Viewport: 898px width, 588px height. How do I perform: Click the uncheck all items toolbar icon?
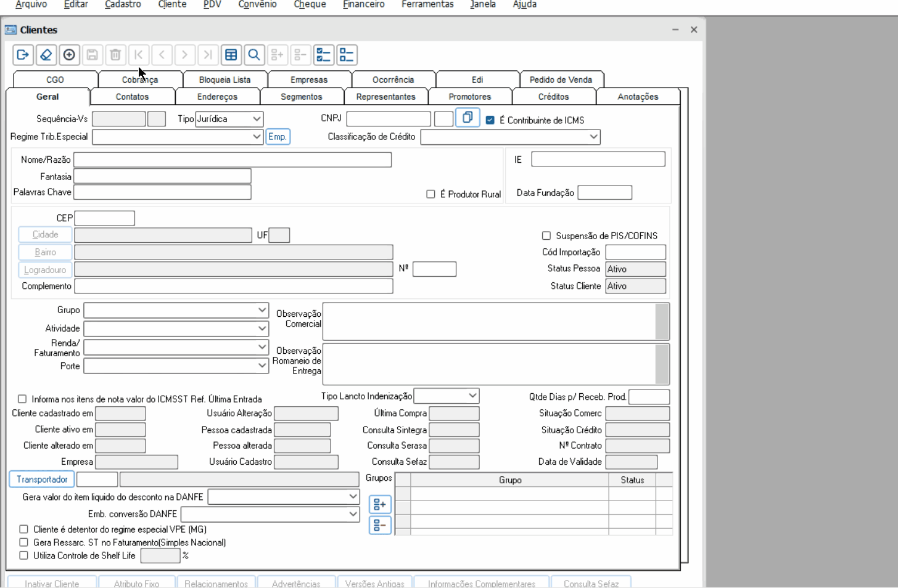pyautogui.click(x=347, y=55)
